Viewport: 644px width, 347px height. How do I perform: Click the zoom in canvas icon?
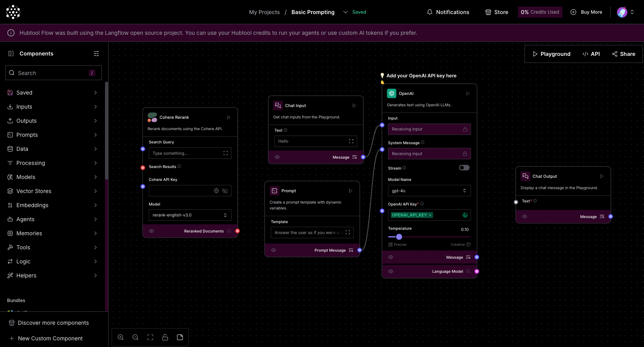pos(121,337)
